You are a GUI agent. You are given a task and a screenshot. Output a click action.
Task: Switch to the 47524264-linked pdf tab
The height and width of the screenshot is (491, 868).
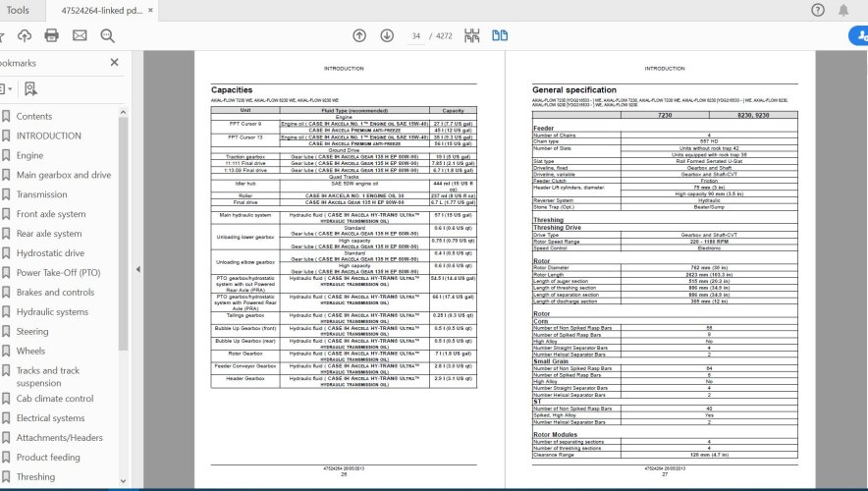click(101, 10)
